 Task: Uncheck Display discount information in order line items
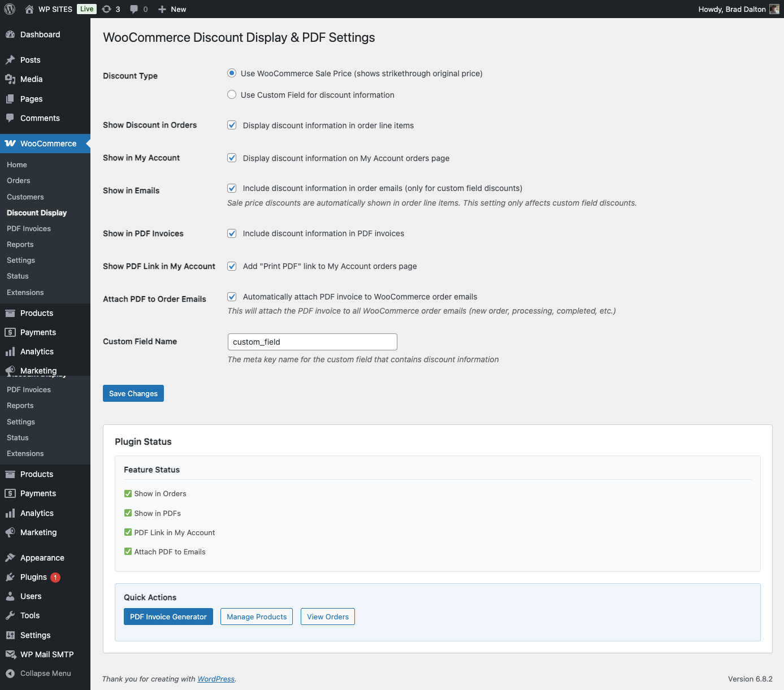232,125
